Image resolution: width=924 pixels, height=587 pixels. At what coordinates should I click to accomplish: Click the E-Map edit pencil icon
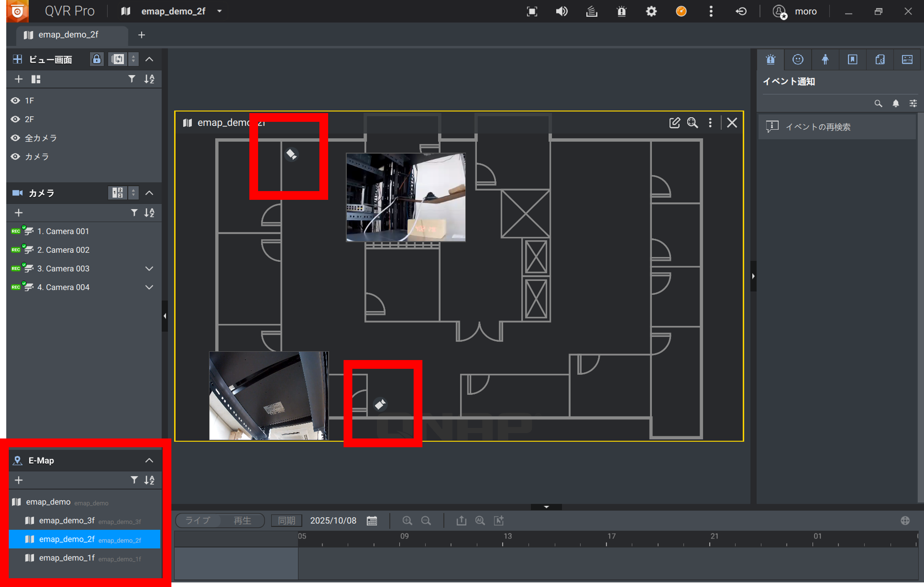coord(674,123)
